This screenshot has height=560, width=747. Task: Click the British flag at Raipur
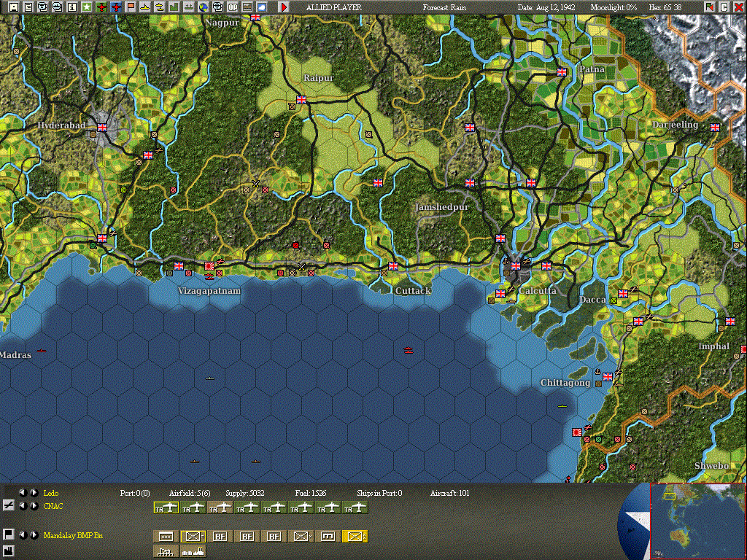301,99
